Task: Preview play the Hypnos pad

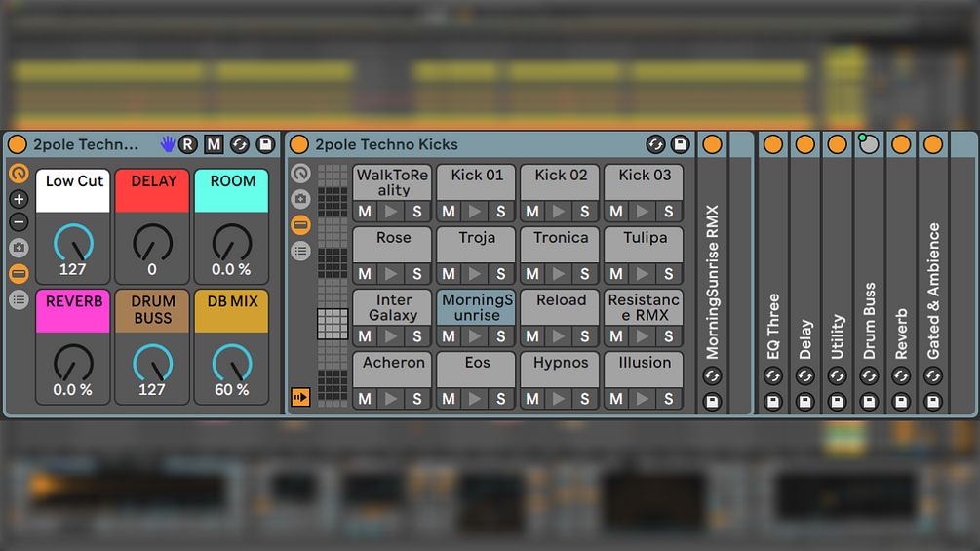Action: (x=559, y=399)
